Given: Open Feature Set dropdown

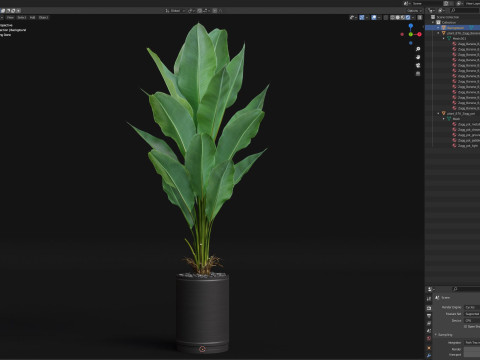Looking at the screenshot, I should 472,314.
